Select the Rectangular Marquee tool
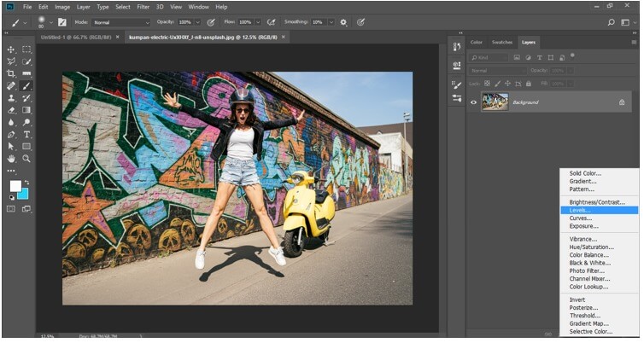 pyautogui.click(x=26, y=49)
